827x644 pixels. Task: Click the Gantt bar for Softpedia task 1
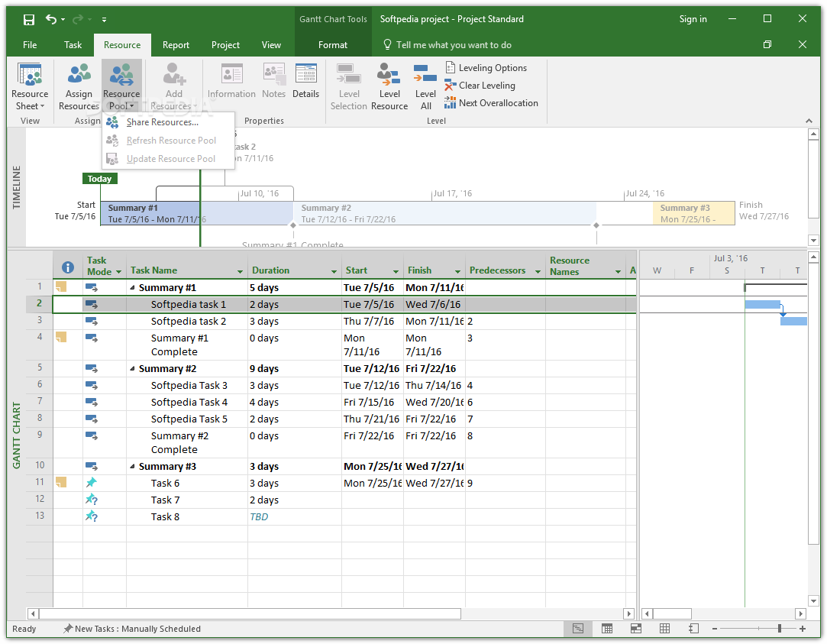click(762, 304)
